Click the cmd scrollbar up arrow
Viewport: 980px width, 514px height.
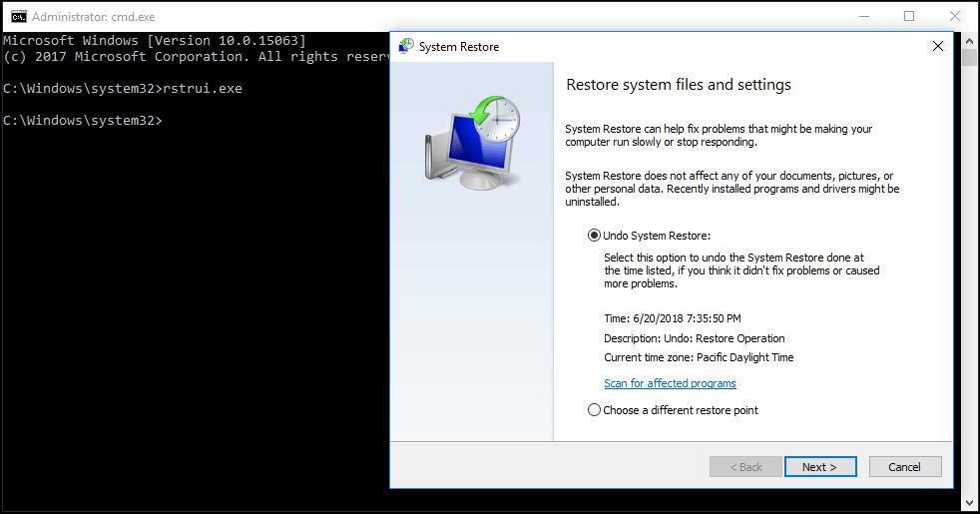click(969, 39)
